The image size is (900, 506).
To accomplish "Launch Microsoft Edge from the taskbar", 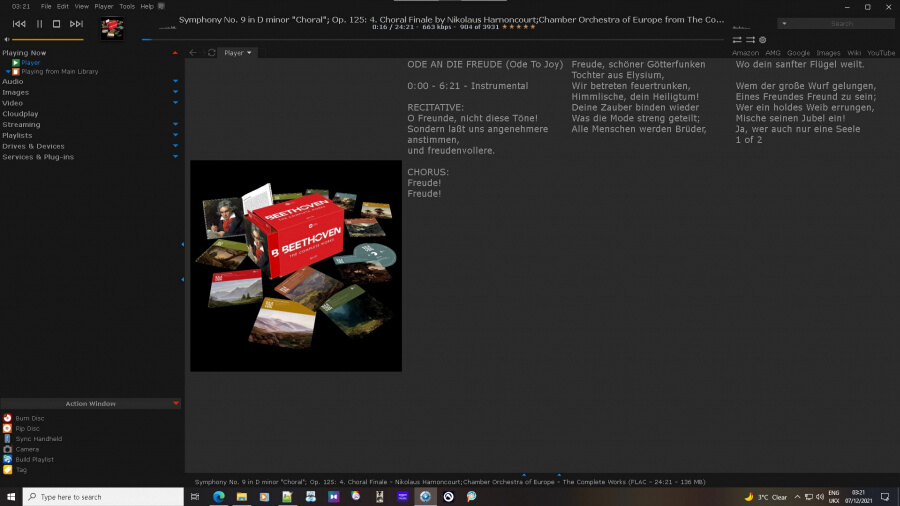I will [219, 497].
